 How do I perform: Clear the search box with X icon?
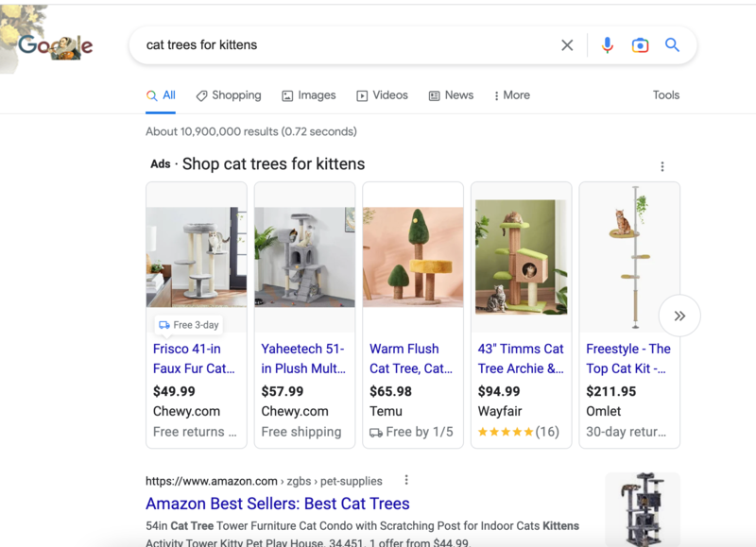pos(567,45)
